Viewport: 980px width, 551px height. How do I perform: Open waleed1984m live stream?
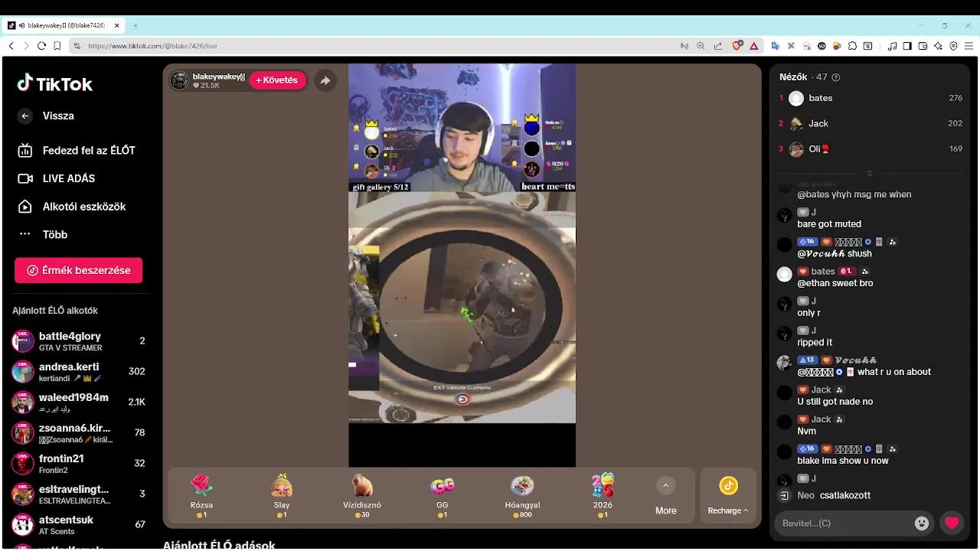pos(79,403)
